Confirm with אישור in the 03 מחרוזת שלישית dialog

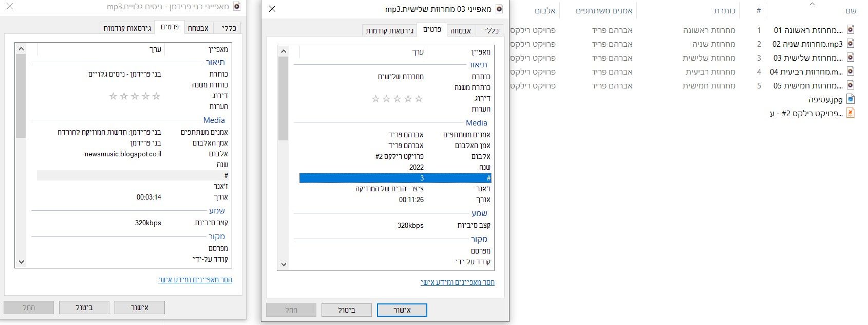click(x=402, y=310)
